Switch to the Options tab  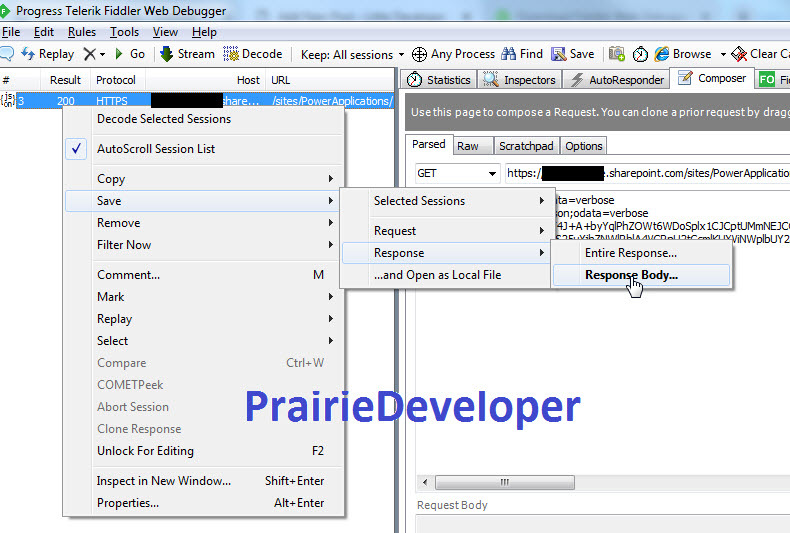(583, 146)
